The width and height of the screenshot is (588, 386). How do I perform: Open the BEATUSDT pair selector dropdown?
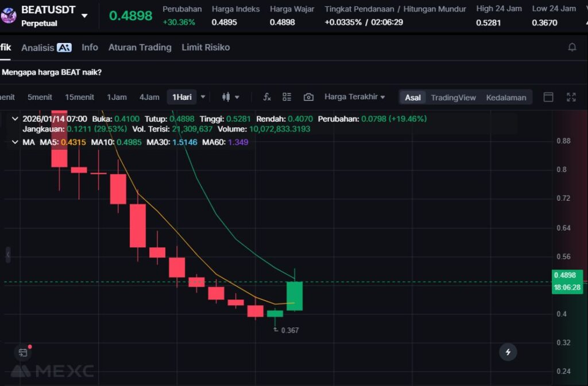point(84,15)
